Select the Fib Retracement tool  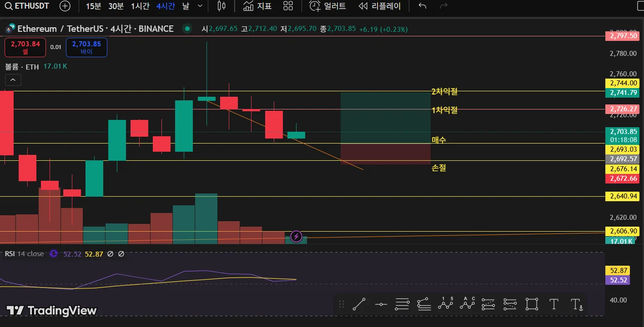point(402,304)
